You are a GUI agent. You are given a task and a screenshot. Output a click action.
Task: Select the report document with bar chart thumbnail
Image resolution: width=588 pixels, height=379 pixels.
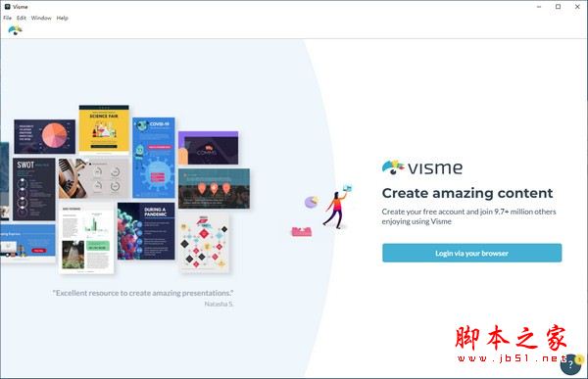86,238
